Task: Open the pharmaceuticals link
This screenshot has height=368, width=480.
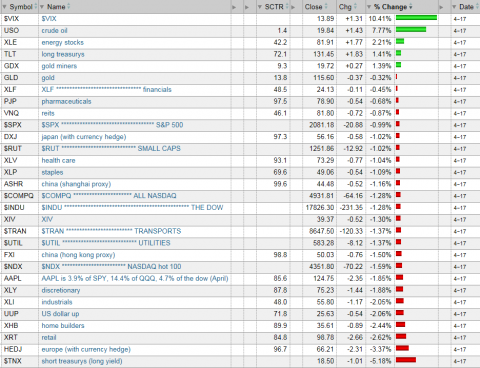Action: pos(66,101)
